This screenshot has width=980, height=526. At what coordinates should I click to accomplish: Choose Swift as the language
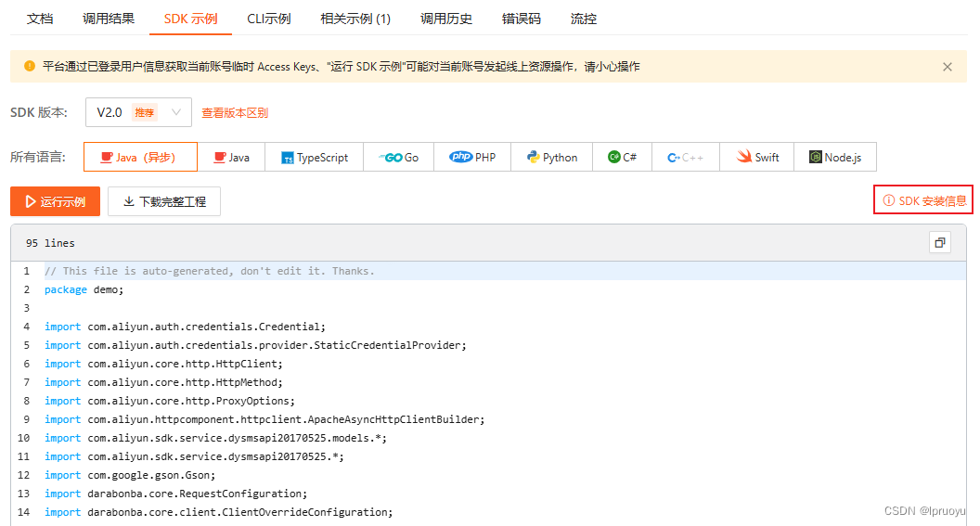(x=757, y=158)
